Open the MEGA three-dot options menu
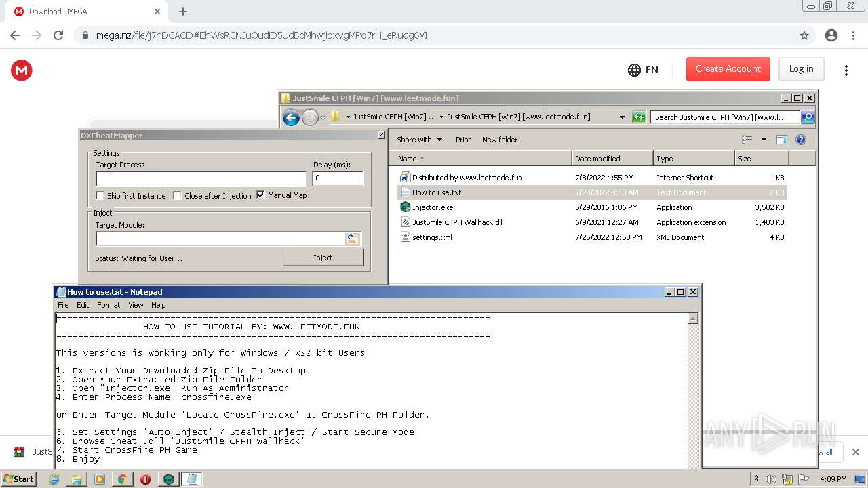The height and width of the screenshot is (488, 868). pos(846,70)
